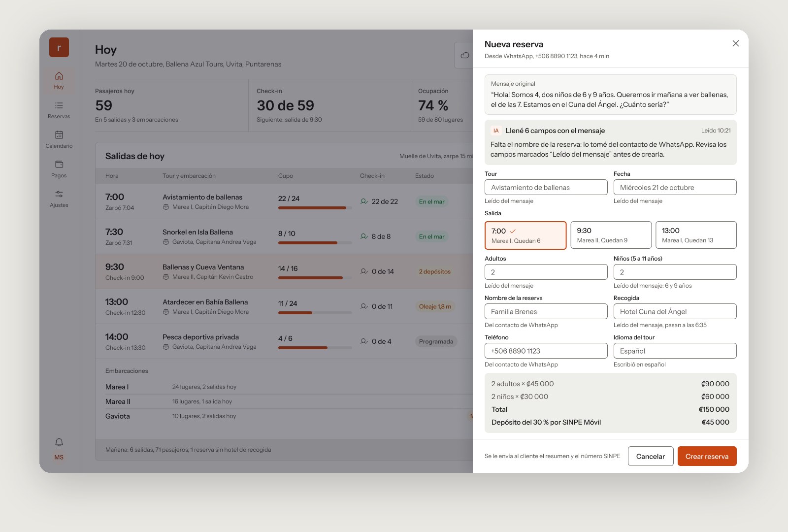Open the Snorkel en Isla Ballena row
The width and height of the screenshot is (788, 532).
(x=284, y=236)
